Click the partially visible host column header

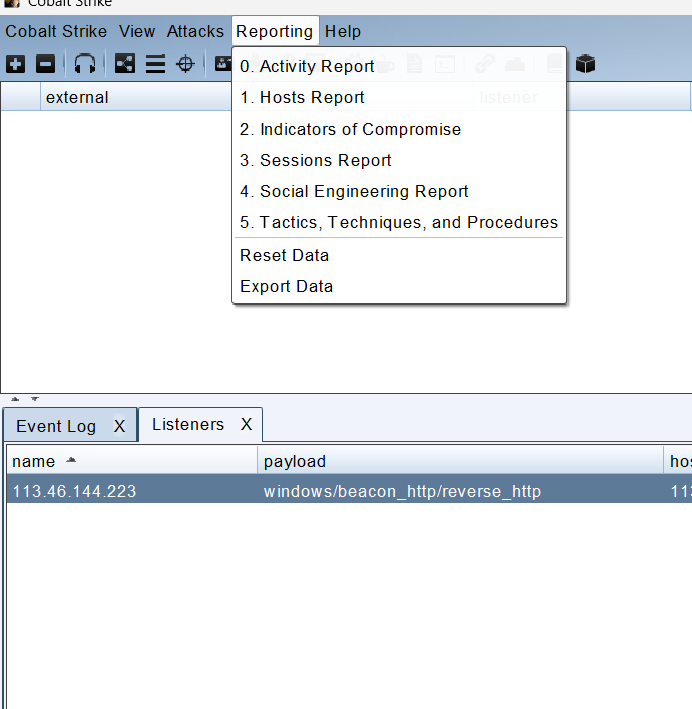click(678, 461)
